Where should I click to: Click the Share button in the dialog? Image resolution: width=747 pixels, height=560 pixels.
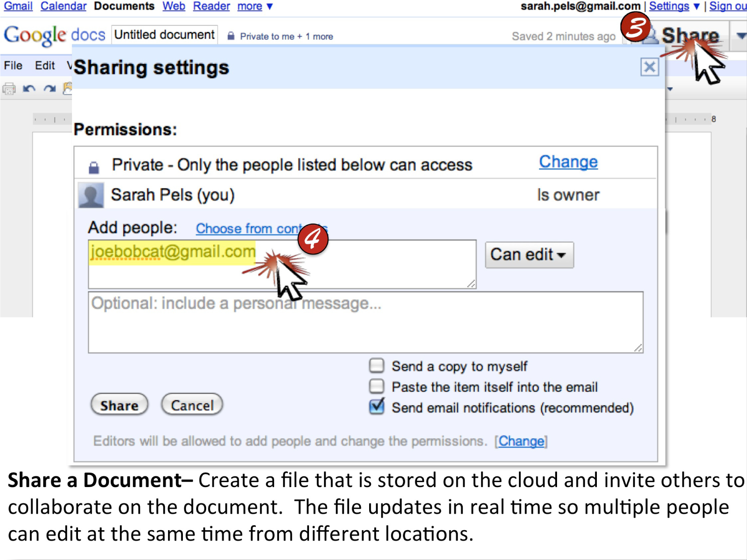point(119,405)
